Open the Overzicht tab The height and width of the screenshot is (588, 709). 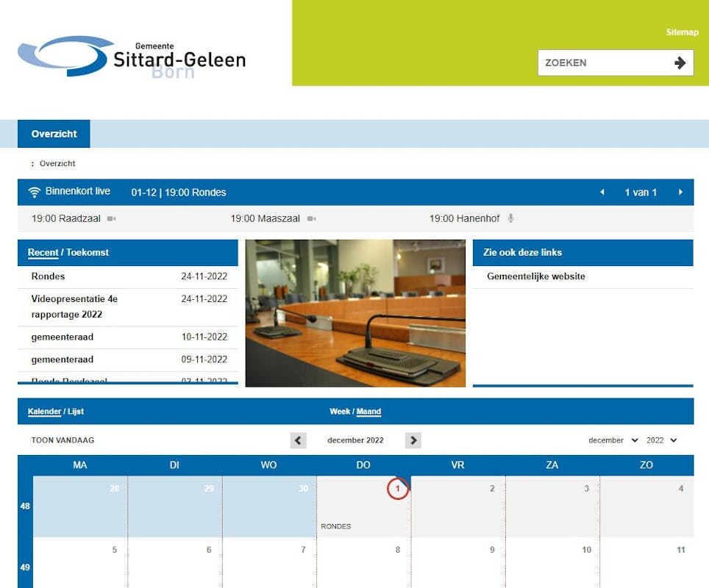coord(54,134)
